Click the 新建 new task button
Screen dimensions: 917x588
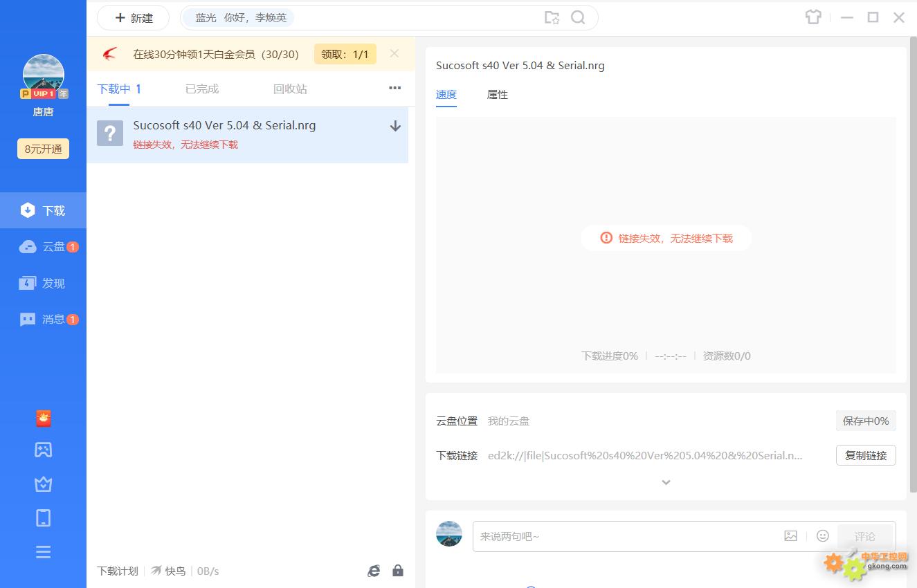[133, 18]
